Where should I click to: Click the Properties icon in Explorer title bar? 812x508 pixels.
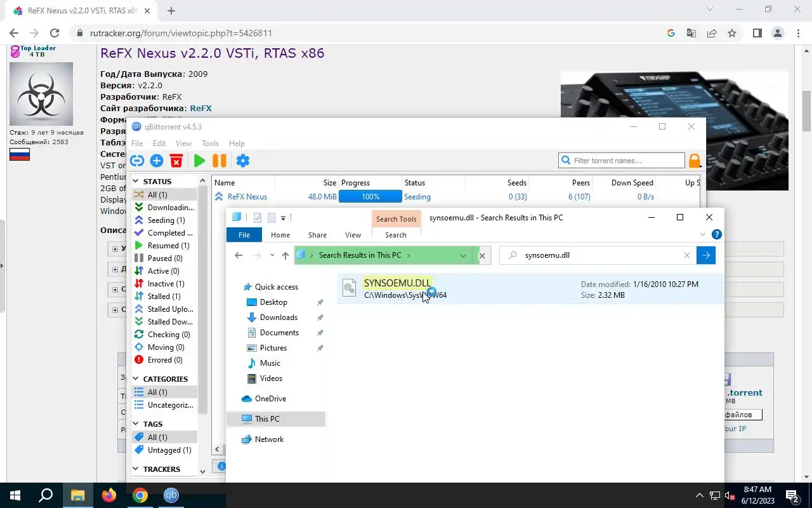coord(257,218)
